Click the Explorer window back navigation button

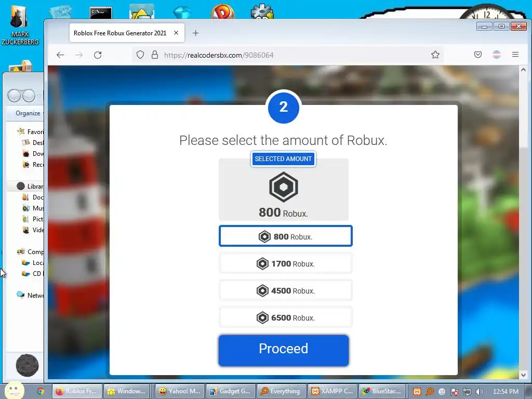[x=14, y=96]
